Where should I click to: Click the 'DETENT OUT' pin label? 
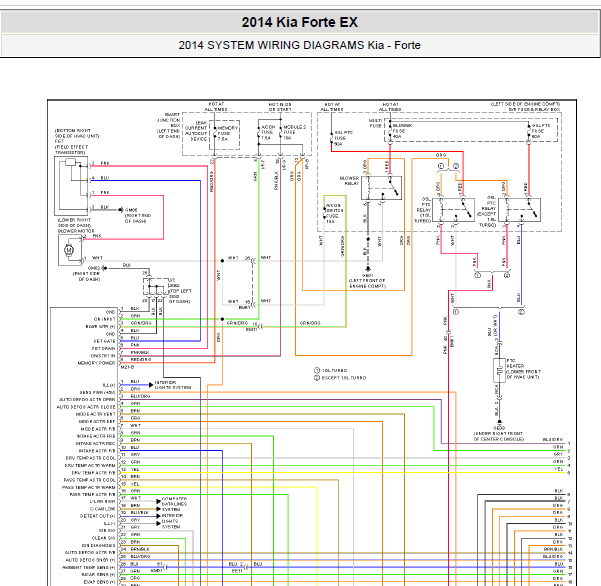pyautogui.click(x=97, y=516)
